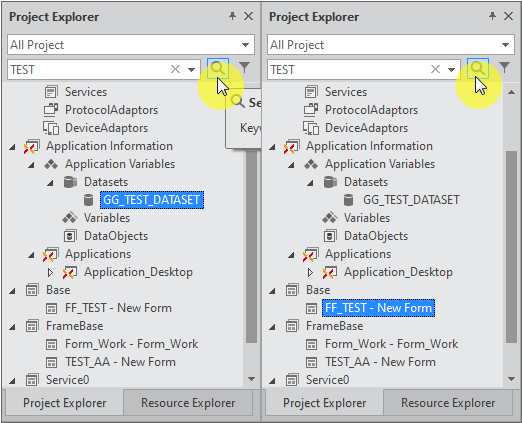Image resolution: width=522 pixels, height=423 pixels.
Task: Clear the TEST search text in left panel
Action: click(x=175, y=69)
